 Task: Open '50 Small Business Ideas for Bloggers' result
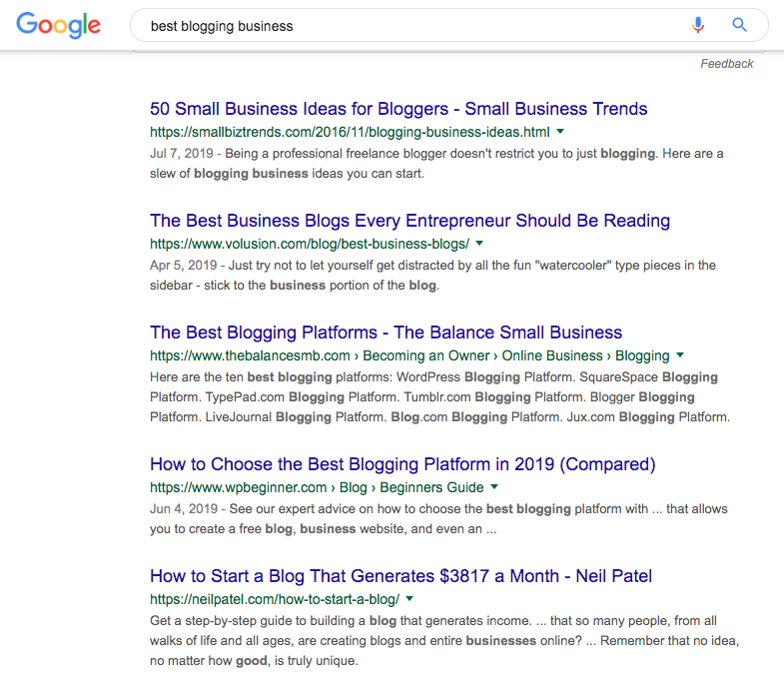click(x=398, y=109)
